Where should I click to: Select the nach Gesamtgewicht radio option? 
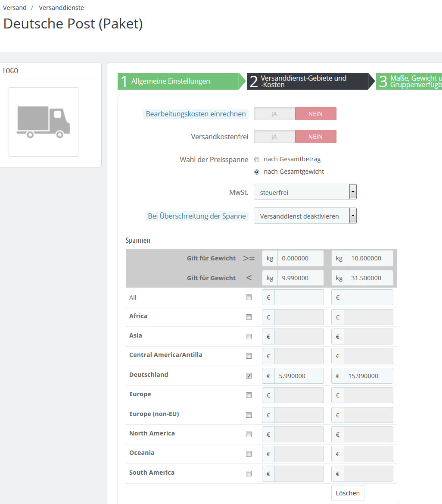pos(257,172)
